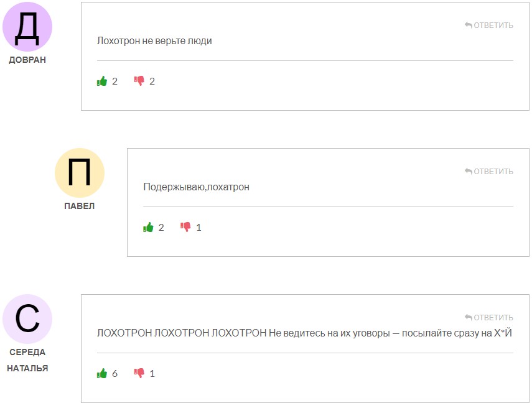Dislike Павел's comment with thumbs down
The height and width of the screenshot is (408, 532).
186,226
